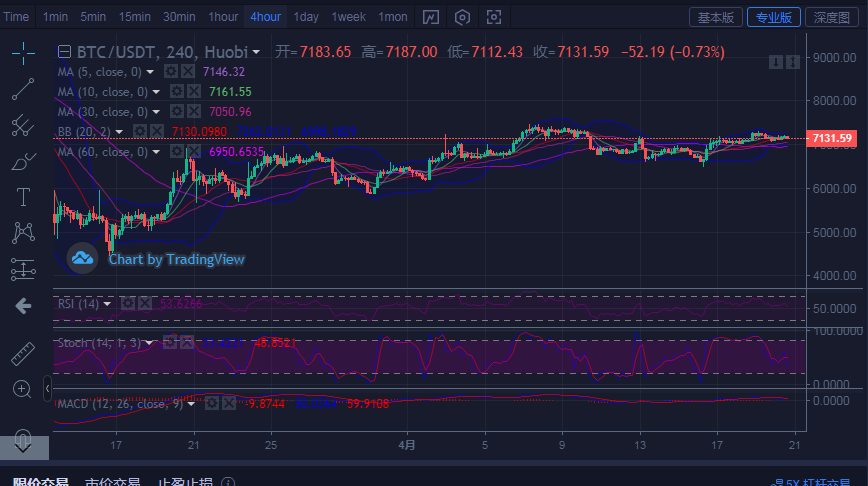Open settings for MA 10 indicator
The image size is (868, 486).
(177, 91)
